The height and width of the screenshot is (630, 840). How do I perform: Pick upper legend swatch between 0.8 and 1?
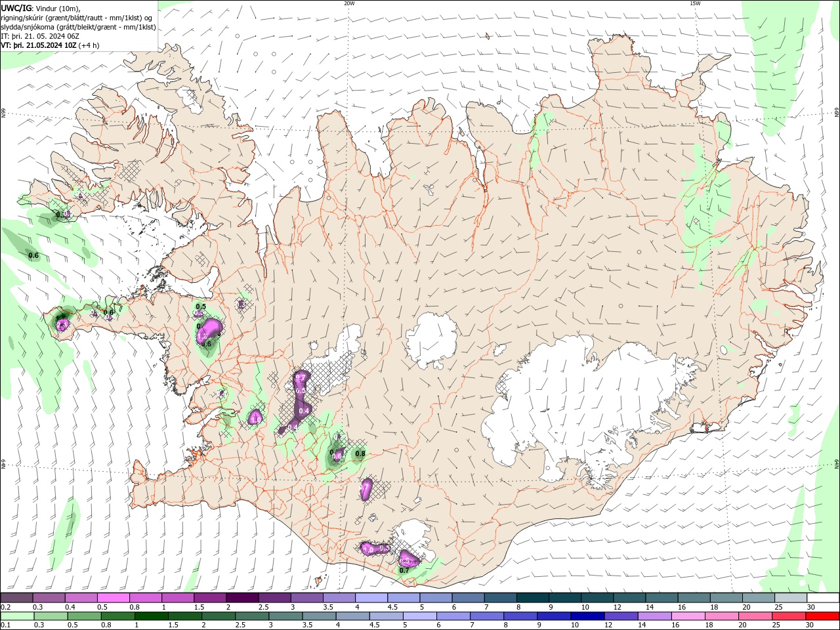[x=146, y=597]
